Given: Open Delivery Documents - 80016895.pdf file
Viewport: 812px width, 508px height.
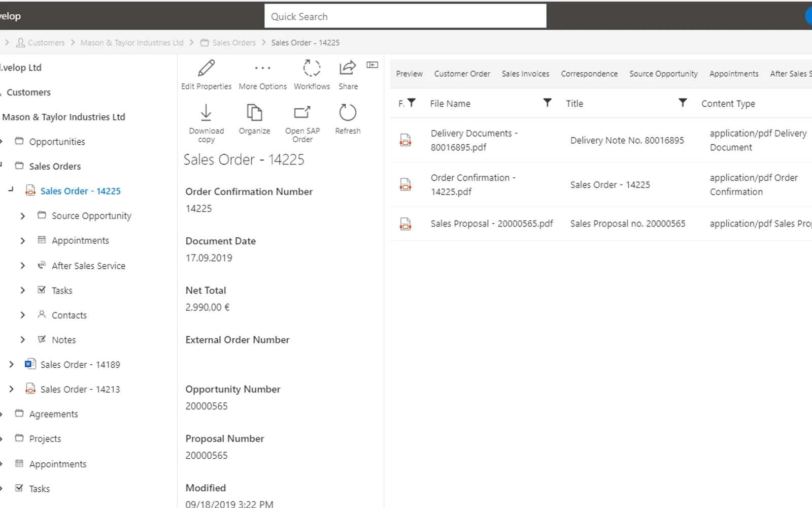Looking at the screenshot, I should coord(474,140).
